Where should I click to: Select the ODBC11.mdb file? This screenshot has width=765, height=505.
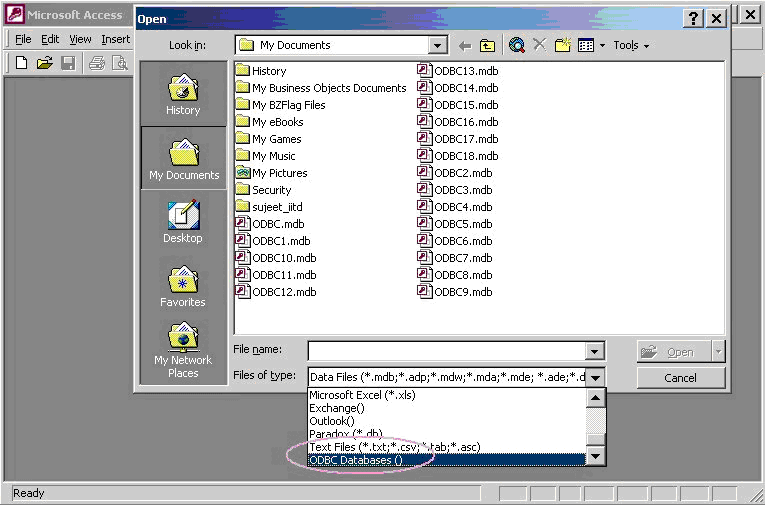[276, 275]
